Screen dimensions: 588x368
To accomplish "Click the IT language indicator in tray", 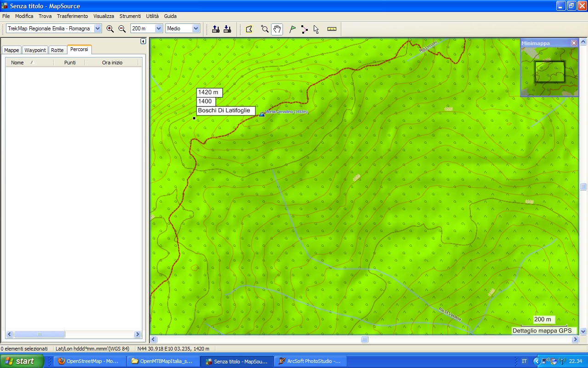I will click(524, 361).
